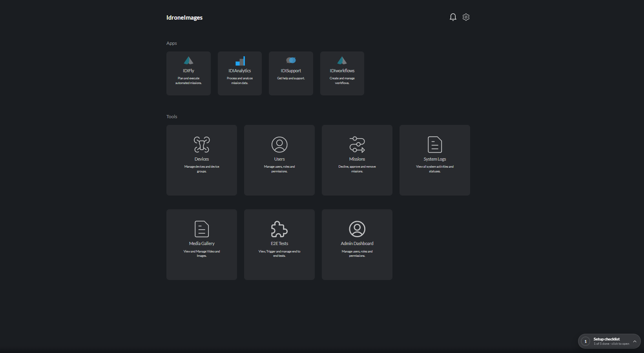Image resolution: width=644 pixels, height=353 pixels.
Task: Open the IDIworkflows label
Action: [342, 71]
